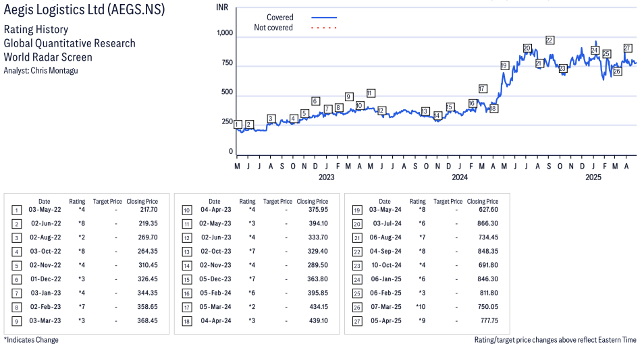Image resolution: width=644 pixels, height=344 pixels.
Task: Click the row number box 5
Action: [x=16, y=266]
